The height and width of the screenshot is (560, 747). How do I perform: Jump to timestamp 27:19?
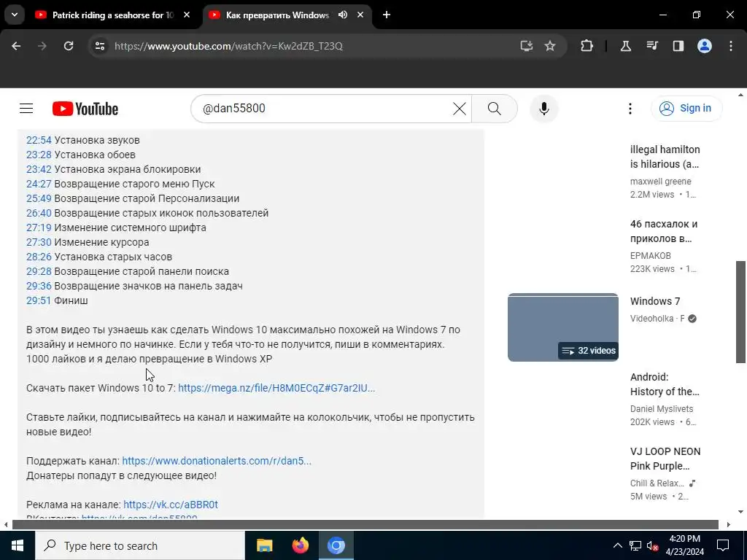(39, 227)
